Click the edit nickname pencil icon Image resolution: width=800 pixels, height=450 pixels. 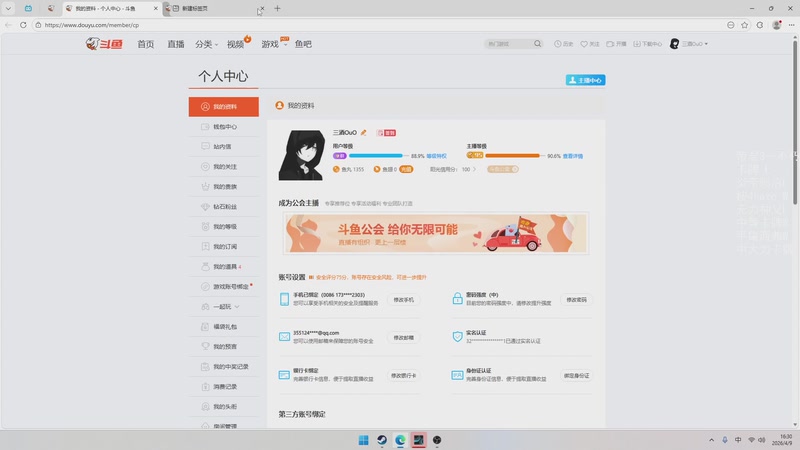click(x=363, y=133)
